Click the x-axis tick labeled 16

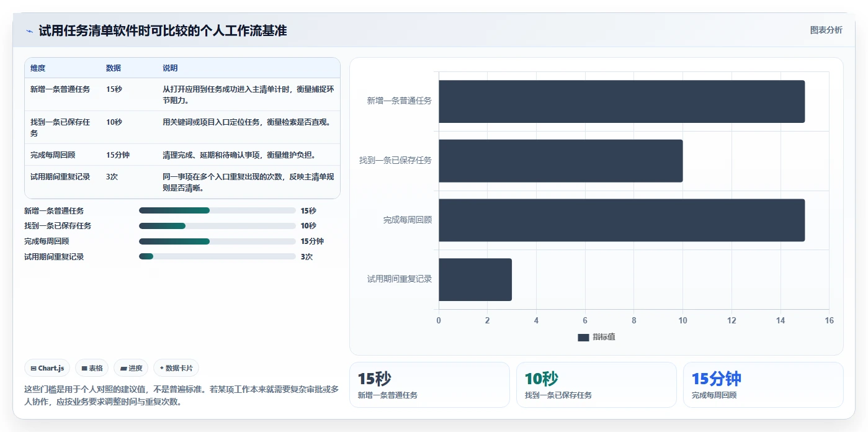829,321
